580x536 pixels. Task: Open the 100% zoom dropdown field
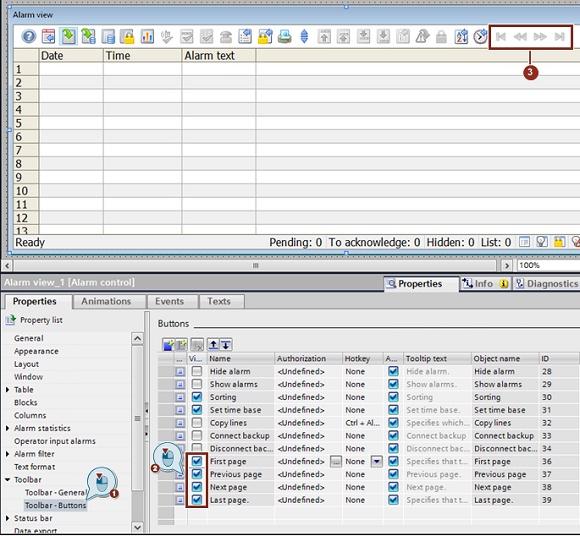(x=547, y=265)
